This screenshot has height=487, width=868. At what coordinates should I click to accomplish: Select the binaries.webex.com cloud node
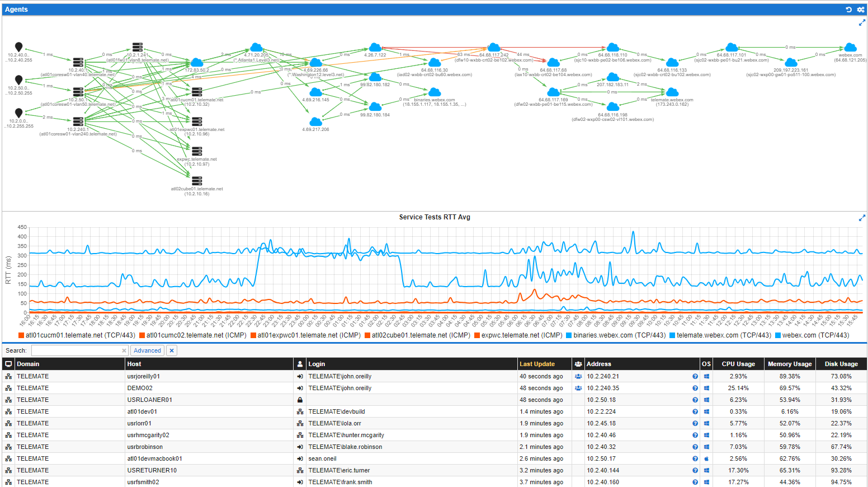click(435, 92)
